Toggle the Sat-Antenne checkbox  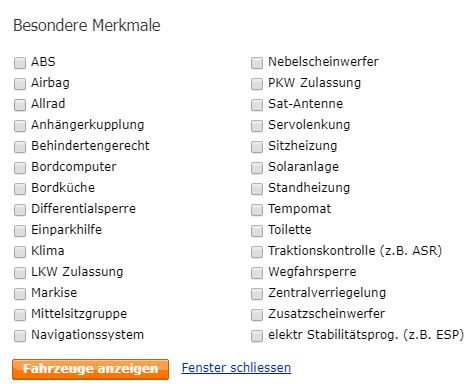(x=257, y=105)
